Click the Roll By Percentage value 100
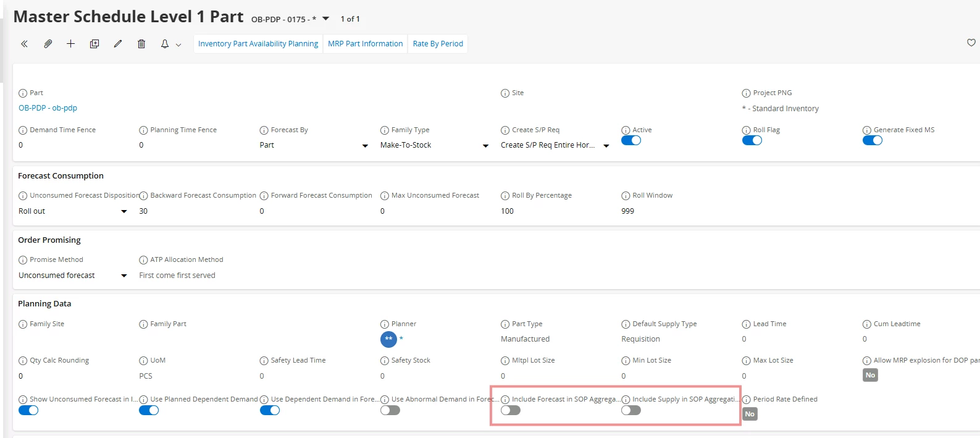Image resolution: width=980 pixels, height=438 pixels. (x=507, y=211)
